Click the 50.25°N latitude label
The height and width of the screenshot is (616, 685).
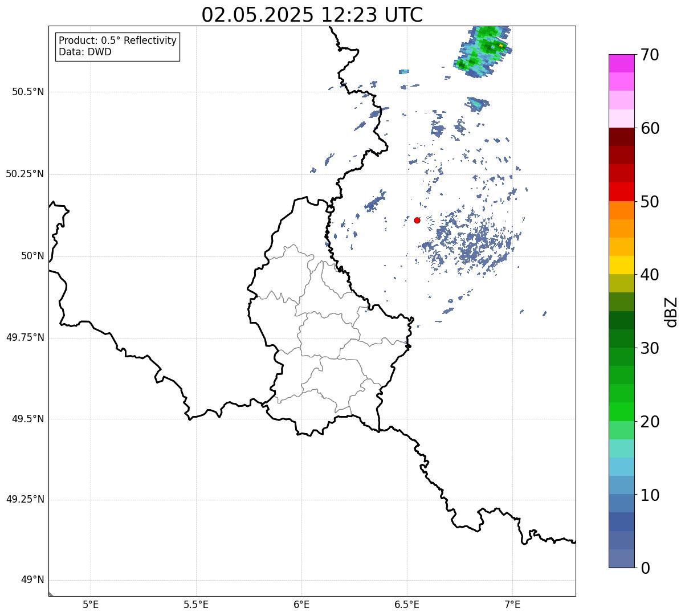click(x=25, y=174)
